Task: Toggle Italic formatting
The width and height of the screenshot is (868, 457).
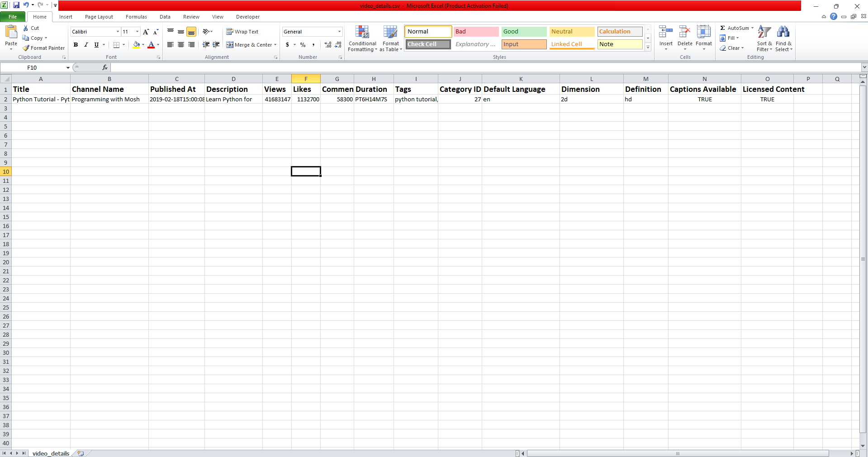Action: click(86, 45)
